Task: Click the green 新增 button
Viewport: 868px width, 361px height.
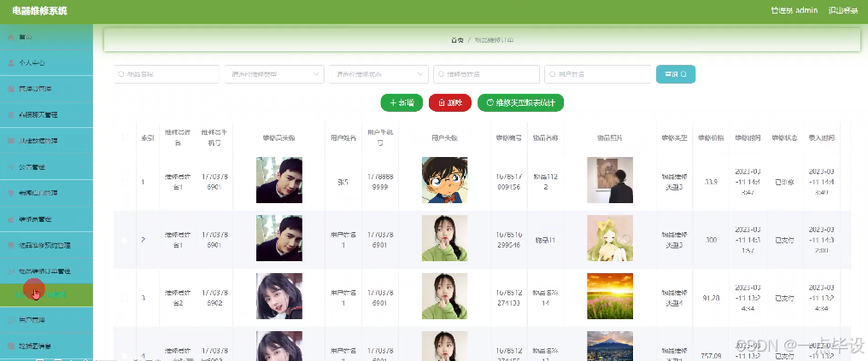Action: (x=402, y=102)
